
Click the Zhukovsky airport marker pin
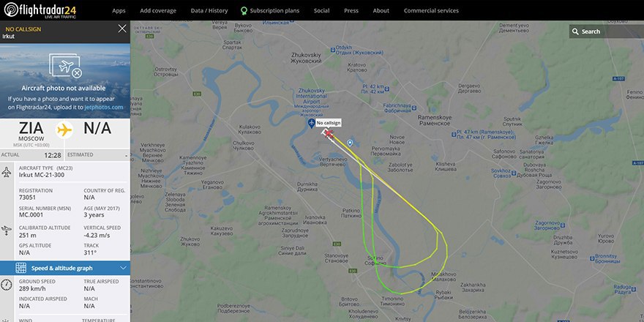[311, 123]
